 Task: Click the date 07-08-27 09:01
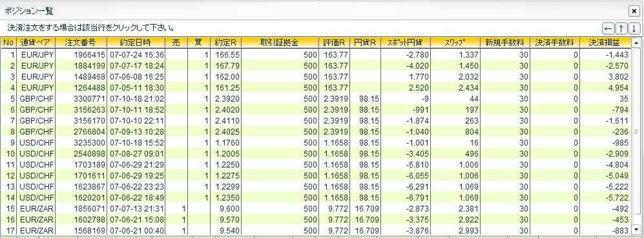point(137,154)
